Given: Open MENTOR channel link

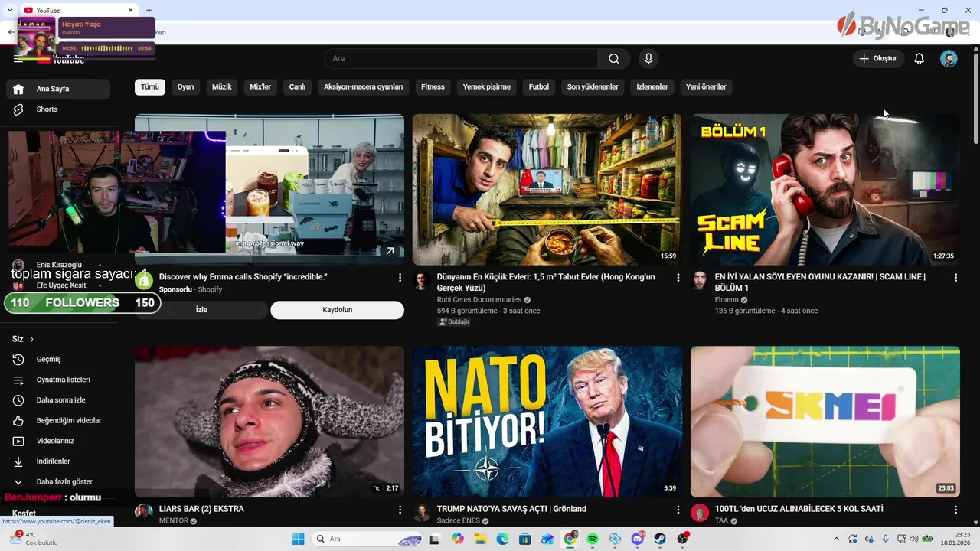Looking at the screenshot, I should [174, 521].
